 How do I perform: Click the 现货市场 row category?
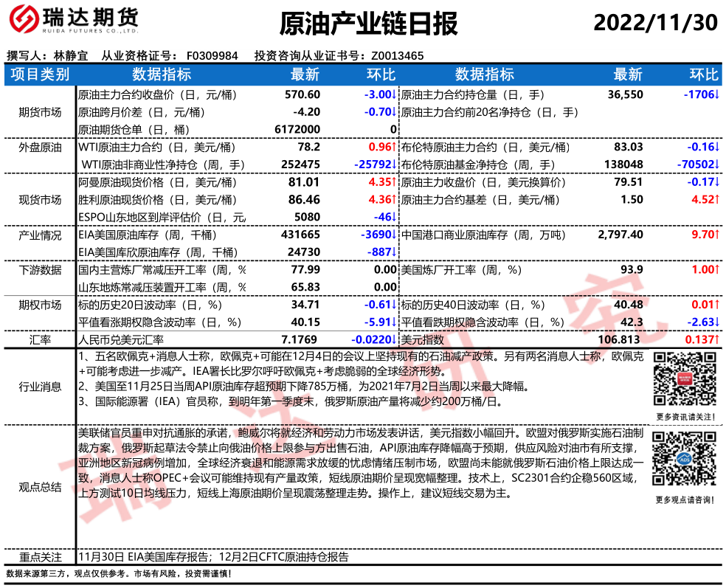[x=40, y=199]
